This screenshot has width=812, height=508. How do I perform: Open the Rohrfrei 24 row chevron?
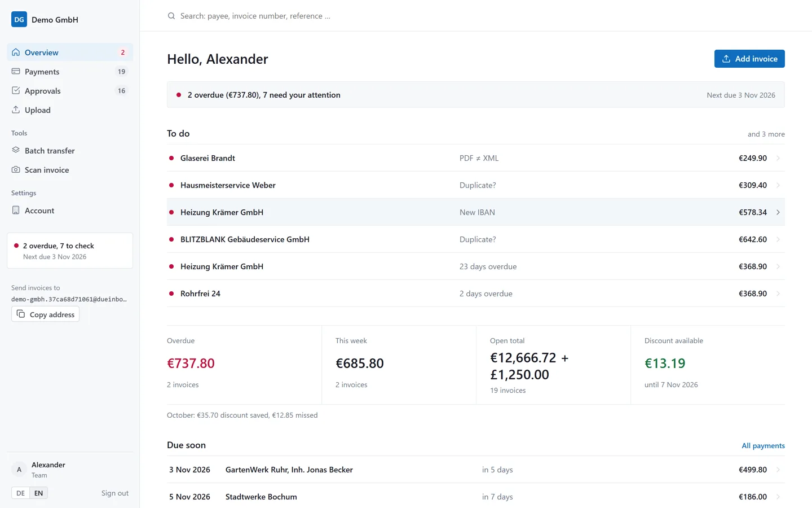778,294
